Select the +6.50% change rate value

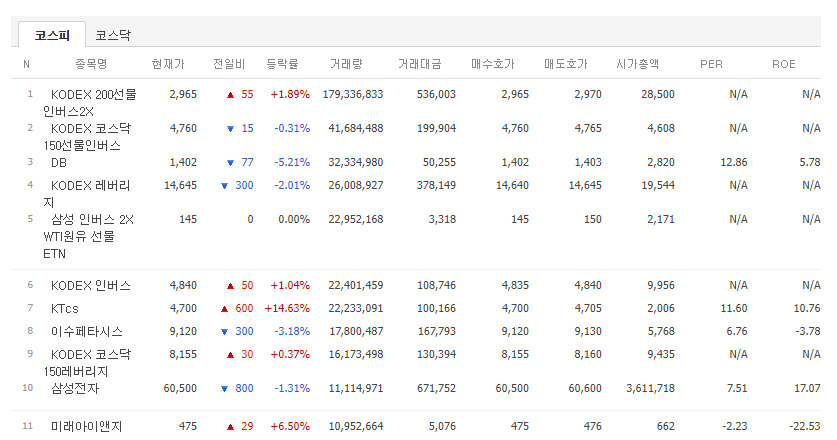[290, 426]
